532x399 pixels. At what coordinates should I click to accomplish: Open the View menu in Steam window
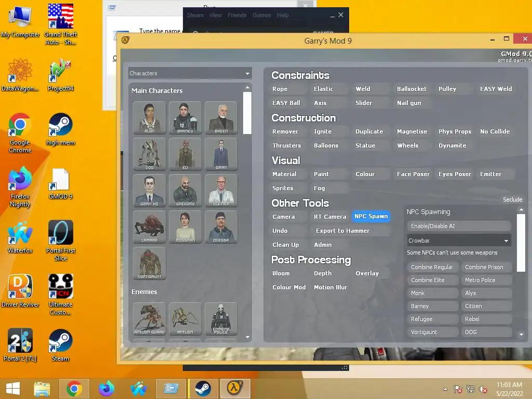(x=215, y=15)
